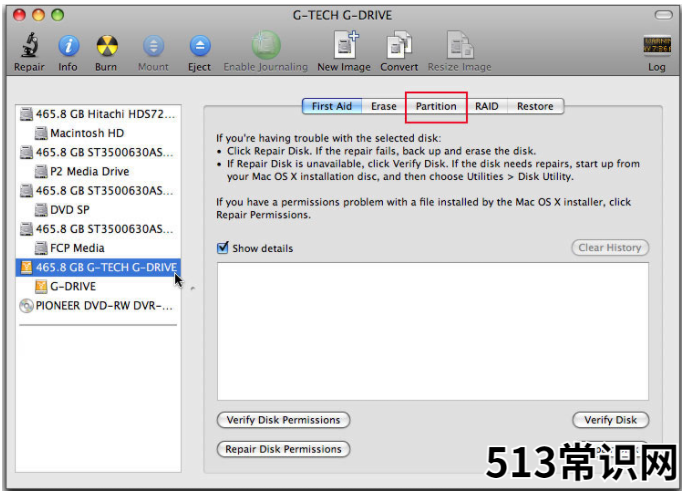
Task: Switch to the RAID tab
Action: pyautogui.click(x=487, y=106)
